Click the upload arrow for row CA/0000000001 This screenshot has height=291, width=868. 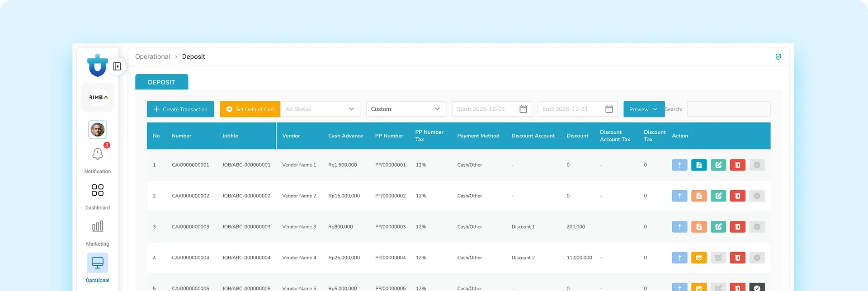[x=679, y=165]
